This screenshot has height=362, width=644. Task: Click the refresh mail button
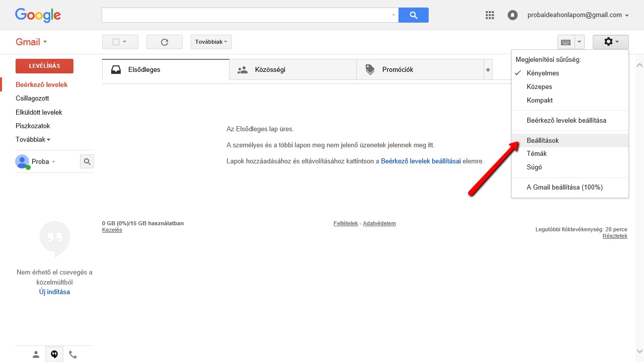pos(165,42)
